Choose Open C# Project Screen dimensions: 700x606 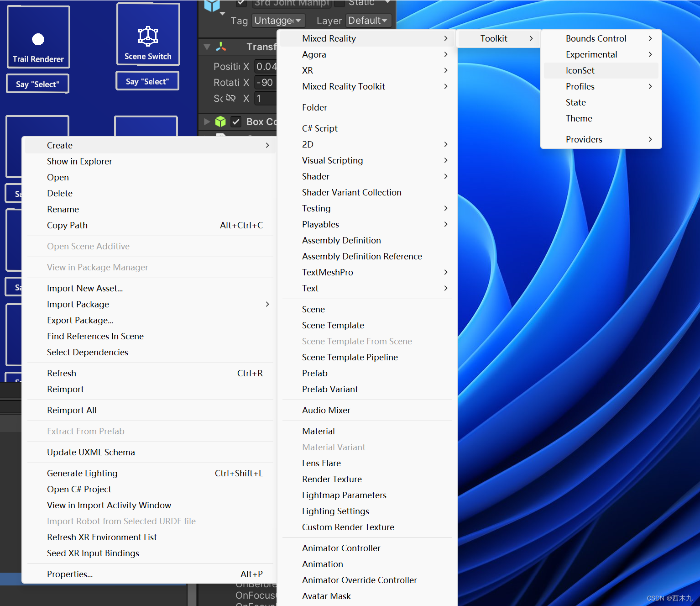click(x=150, y=489)
